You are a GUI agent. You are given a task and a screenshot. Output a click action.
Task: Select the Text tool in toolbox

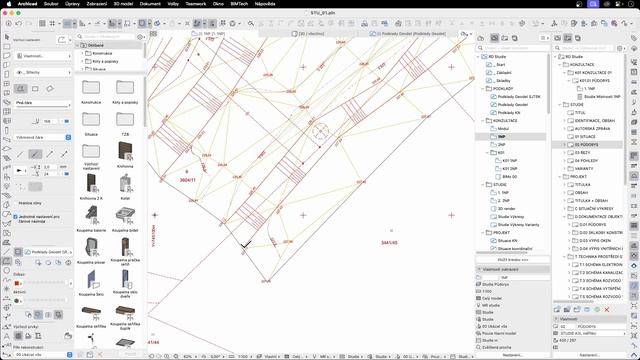click(7, 336)
